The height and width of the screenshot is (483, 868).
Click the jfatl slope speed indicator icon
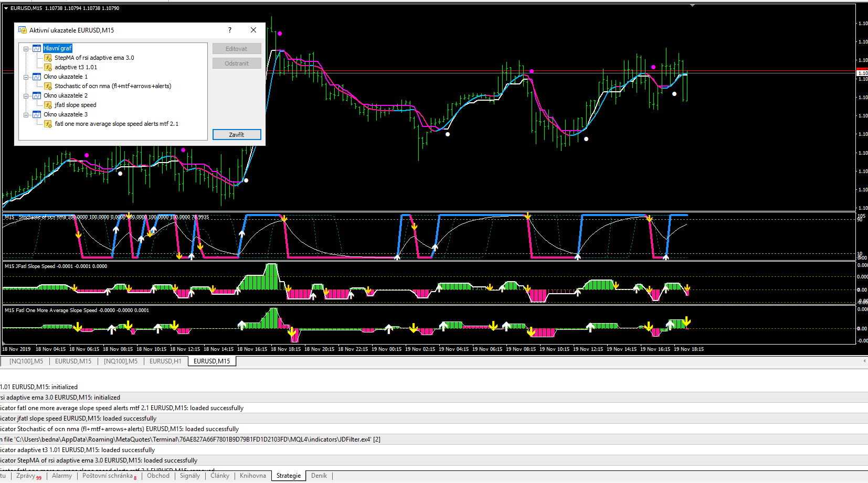click(x=48, y=105)
